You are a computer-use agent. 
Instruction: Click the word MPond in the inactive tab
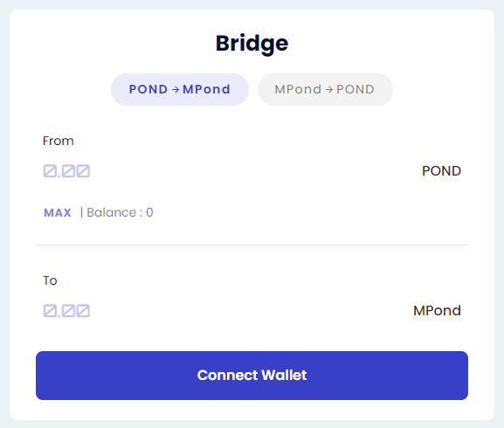click(x=298, y=89)
